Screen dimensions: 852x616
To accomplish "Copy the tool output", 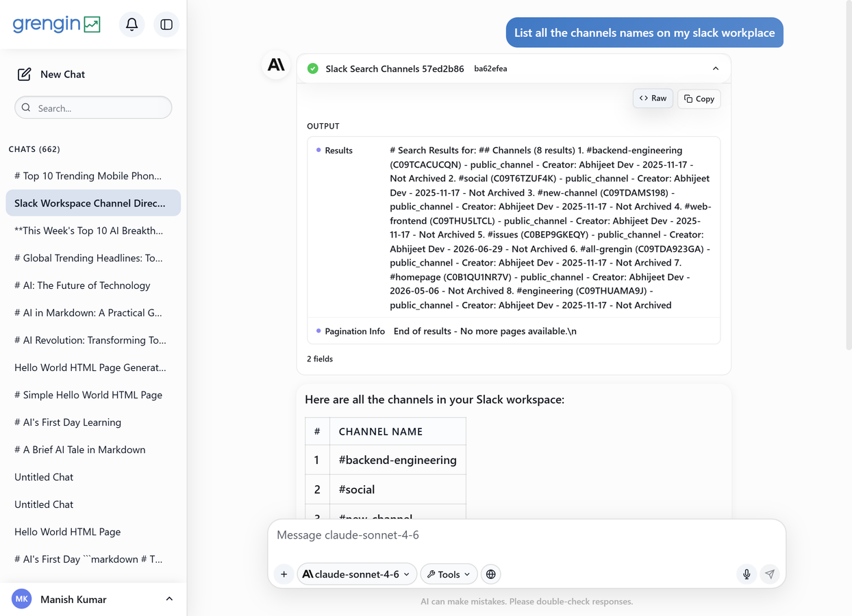I will tap(699, 99).
